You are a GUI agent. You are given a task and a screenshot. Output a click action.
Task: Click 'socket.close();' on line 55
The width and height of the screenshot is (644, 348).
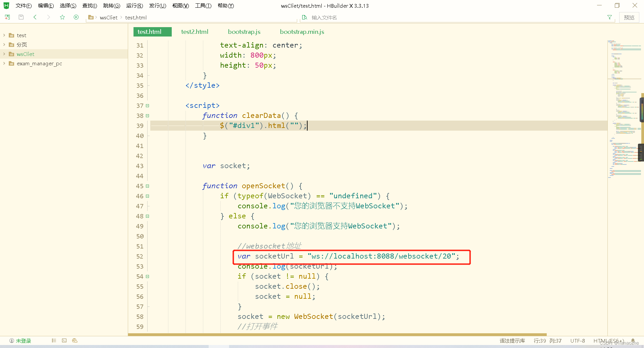click(x=287, y=286)
